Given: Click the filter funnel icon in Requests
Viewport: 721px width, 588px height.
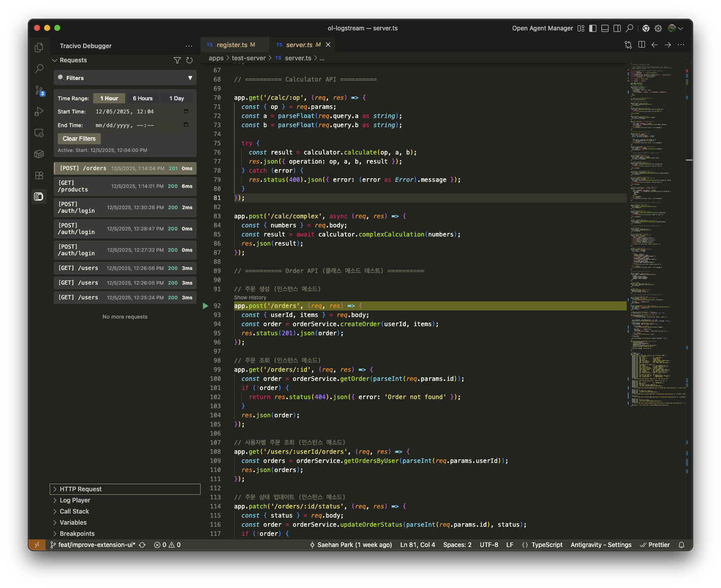Looking at the screenshot, I should pyautogui.click(x=177, y=60).
